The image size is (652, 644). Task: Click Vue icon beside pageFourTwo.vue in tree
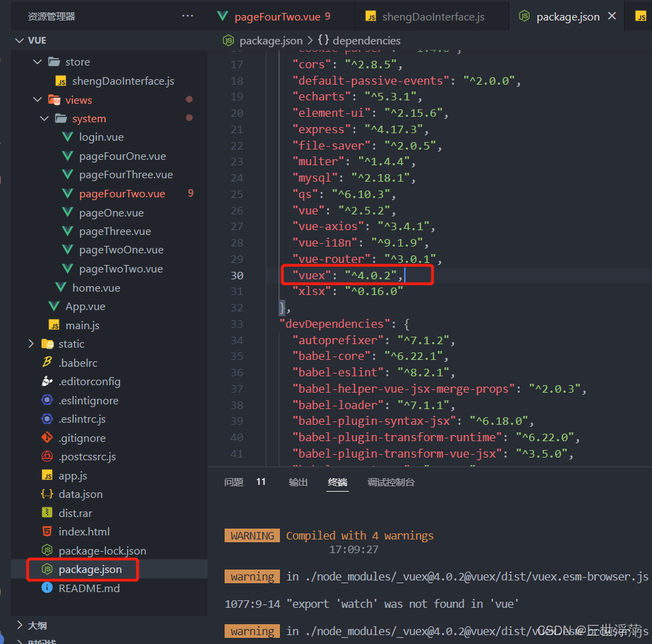point(68,193)
